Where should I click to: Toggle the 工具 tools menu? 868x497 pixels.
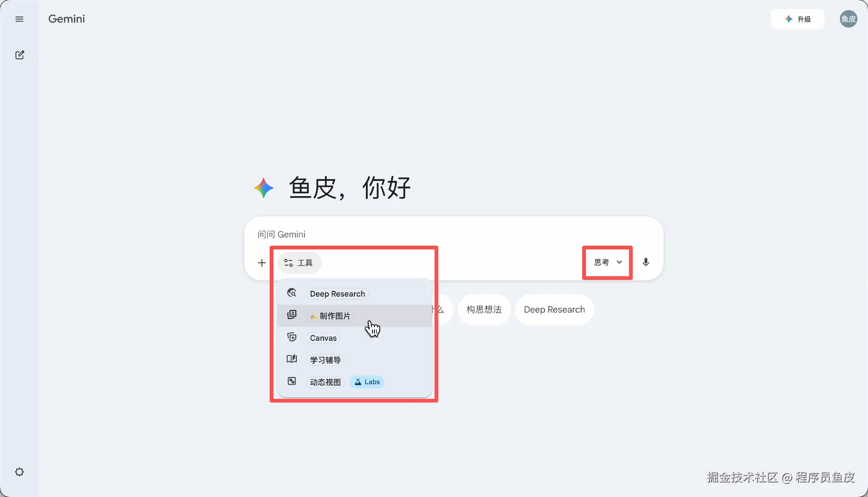tap(299, 263)
